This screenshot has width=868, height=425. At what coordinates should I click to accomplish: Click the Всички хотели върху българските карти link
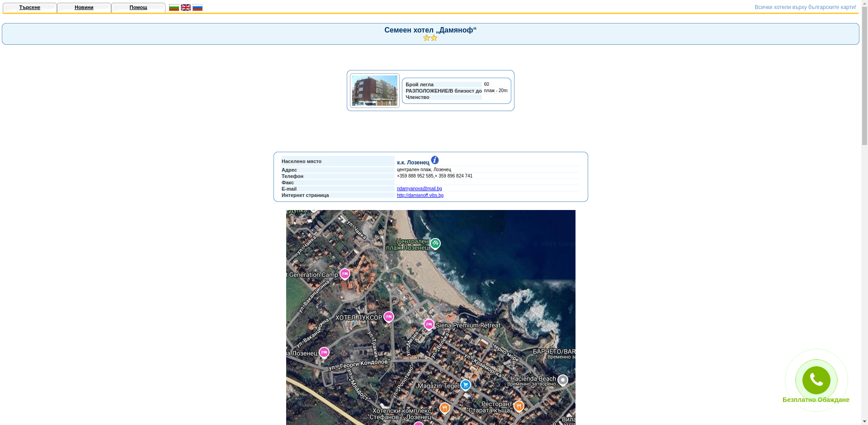805,7
